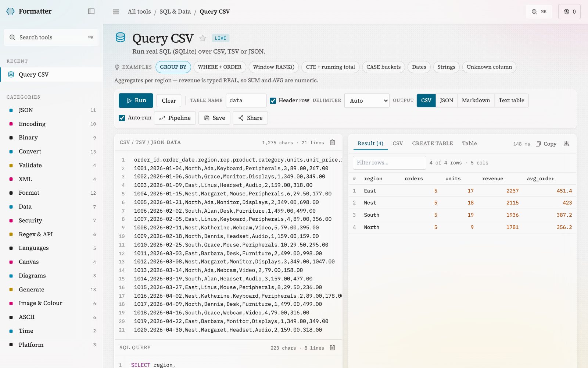Open the Image & Colour category
This screenshot has width=588, height=368.
pyautogui.click(x=51, y=303)
